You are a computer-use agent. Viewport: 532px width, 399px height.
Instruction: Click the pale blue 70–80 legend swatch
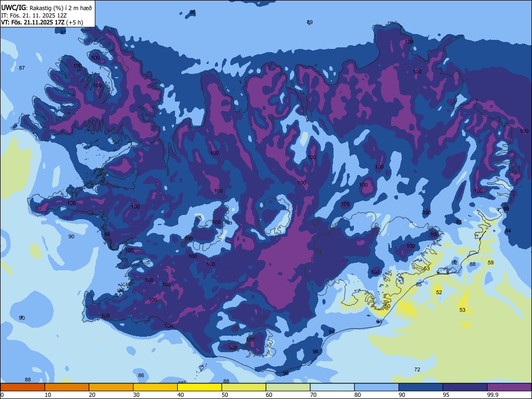click(x=332, y=387)
